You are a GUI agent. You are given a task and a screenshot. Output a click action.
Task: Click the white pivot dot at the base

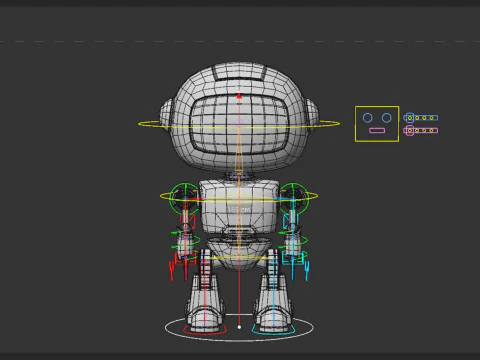coord(239,327)
